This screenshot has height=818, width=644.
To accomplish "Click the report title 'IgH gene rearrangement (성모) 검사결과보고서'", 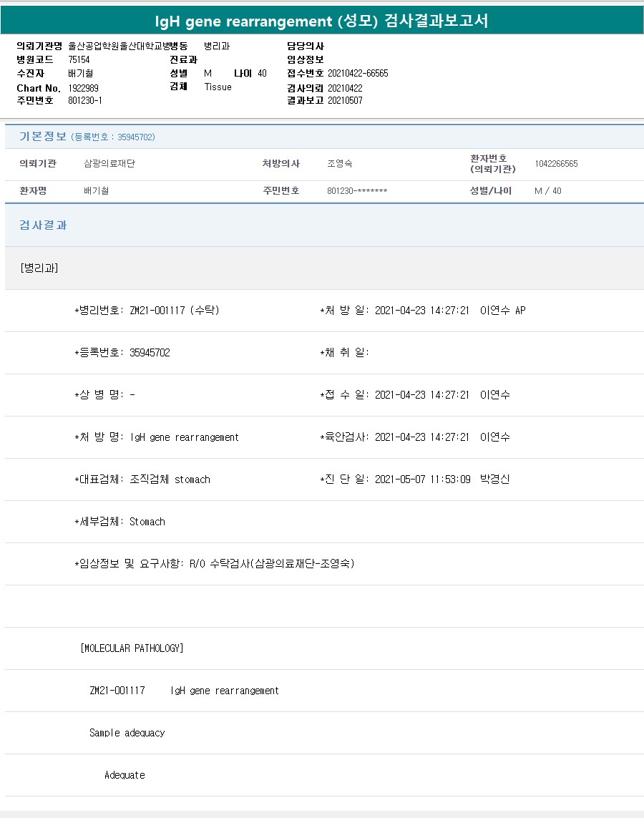I will 321,21.
